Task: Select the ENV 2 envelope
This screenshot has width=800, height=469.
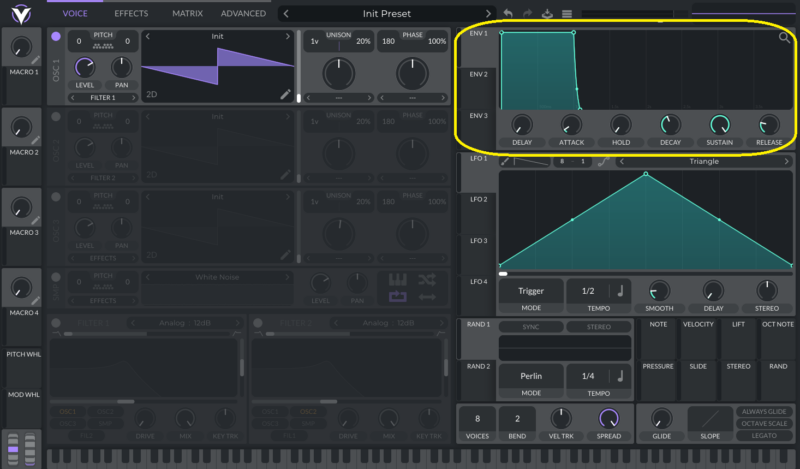Action: pos(478,74)
